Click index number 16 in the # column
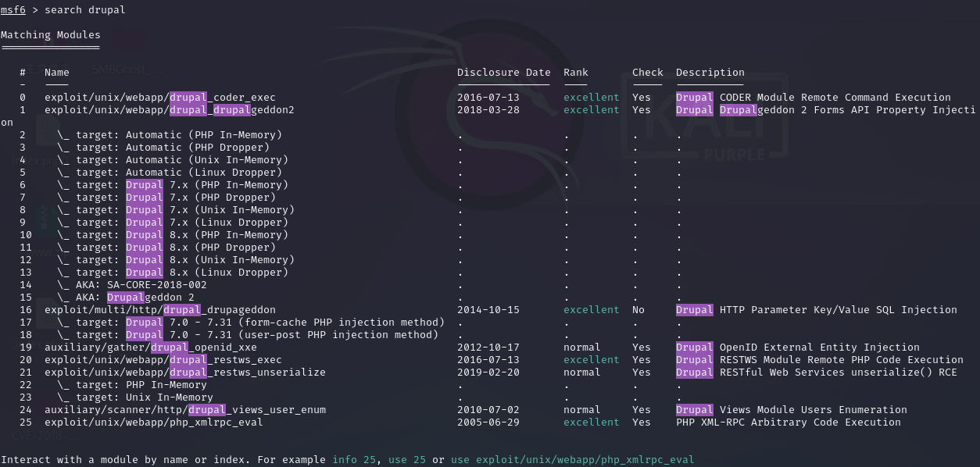980x467 pixels. 26,310
